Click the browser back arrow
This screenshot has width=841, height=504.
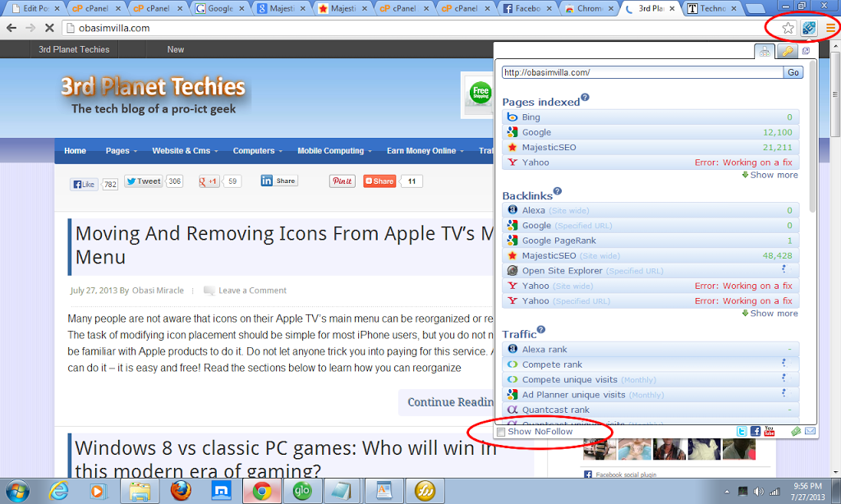[11, 28]
